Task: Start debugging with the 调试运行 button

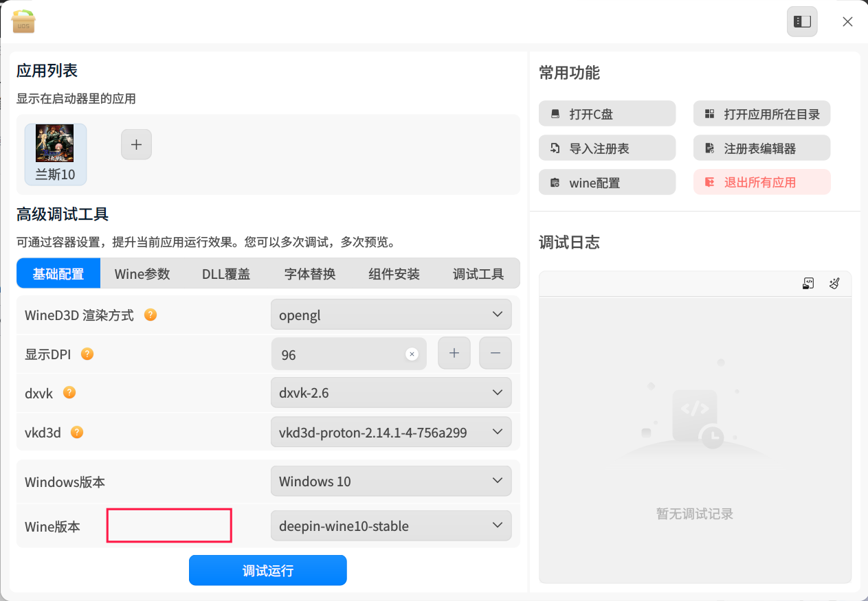Action: point(268,570)
